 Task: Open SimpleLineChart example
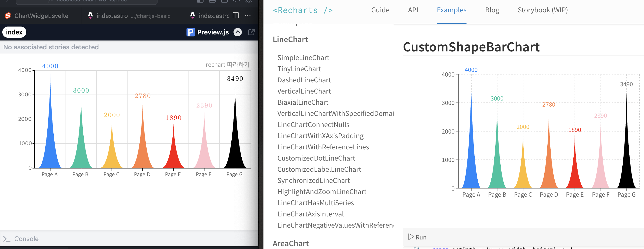pyautogui.click(x=303, y=58)
